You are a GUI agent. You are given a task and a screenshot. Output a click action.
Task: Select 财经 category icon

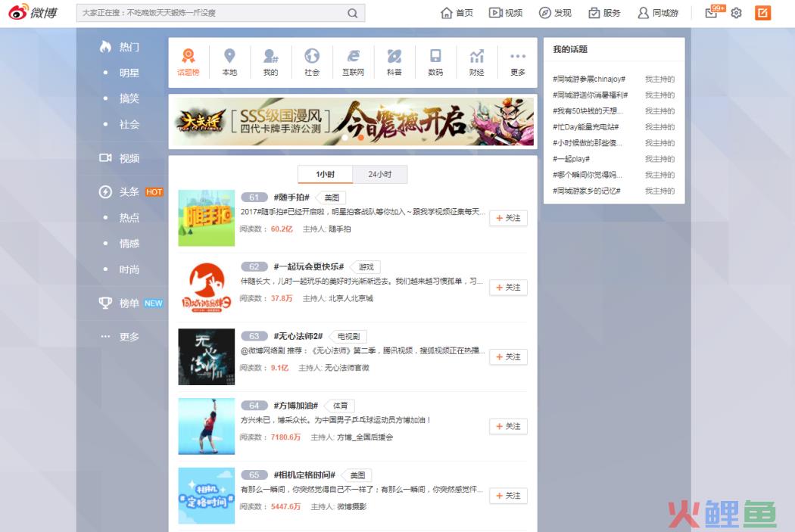pyautogui.click(x=476, y=62)
